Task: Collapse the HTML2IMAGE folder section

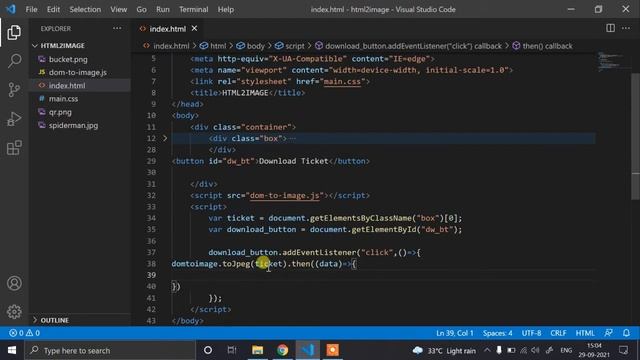Action: click(x=62, y=46)
